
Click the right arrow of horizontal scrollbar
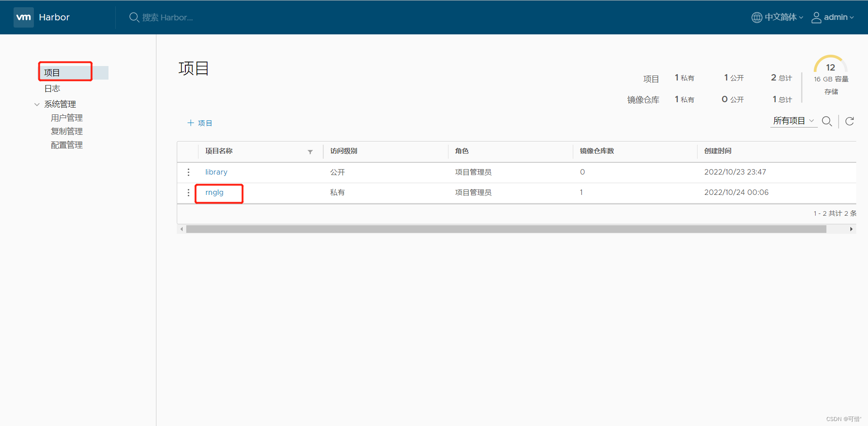coord(851,229)
